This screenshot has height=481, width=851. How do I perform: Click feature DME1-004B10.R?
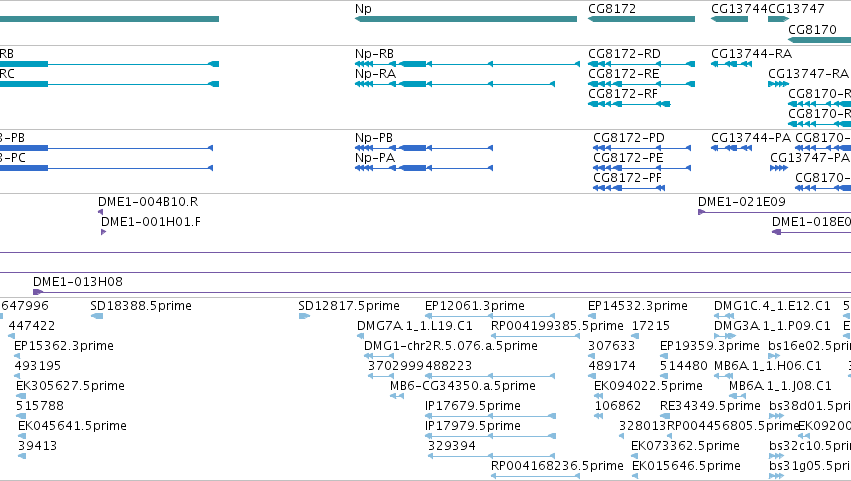click(148, 202)
